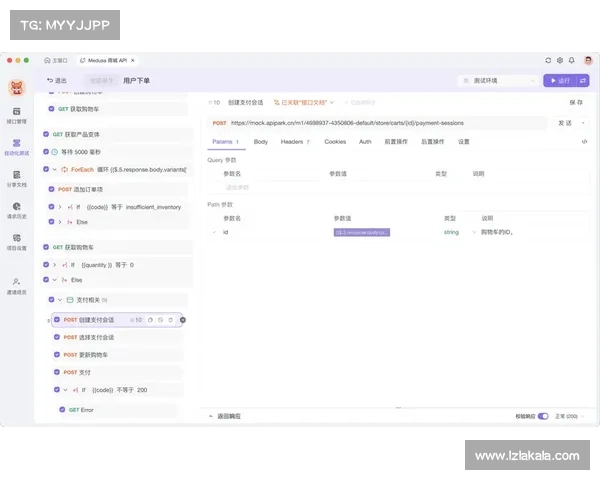
Task: Open settings gear in title bar
Action: click(560, 60)
